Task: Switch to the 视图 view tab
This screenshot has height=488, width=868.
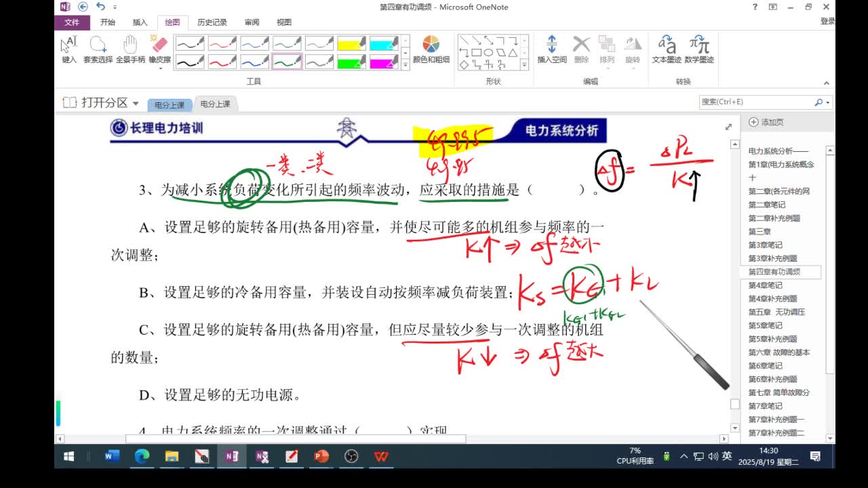Action: pos(284,22)
